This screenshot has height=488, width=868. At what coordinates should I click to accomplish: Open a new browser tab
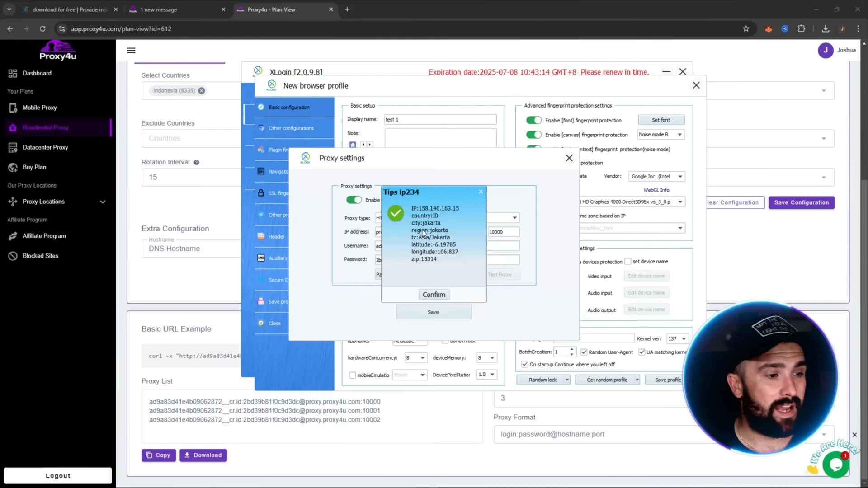347,9
